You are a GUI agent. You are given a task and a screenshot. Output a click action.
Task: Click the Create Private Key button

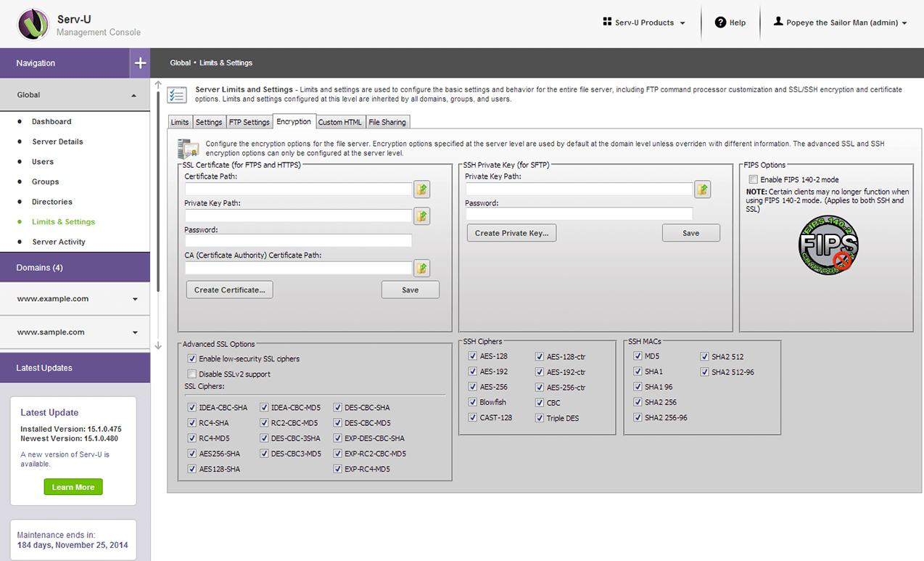(x=512, y=233)
